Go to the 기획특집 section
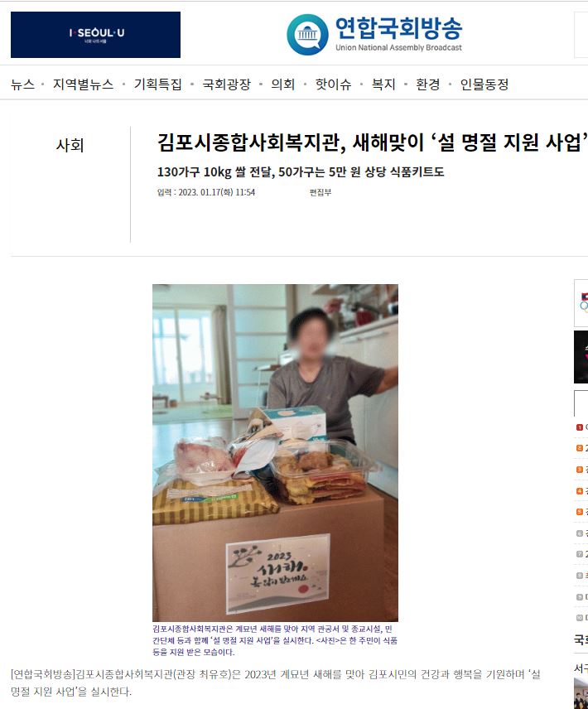 [157, 84]
